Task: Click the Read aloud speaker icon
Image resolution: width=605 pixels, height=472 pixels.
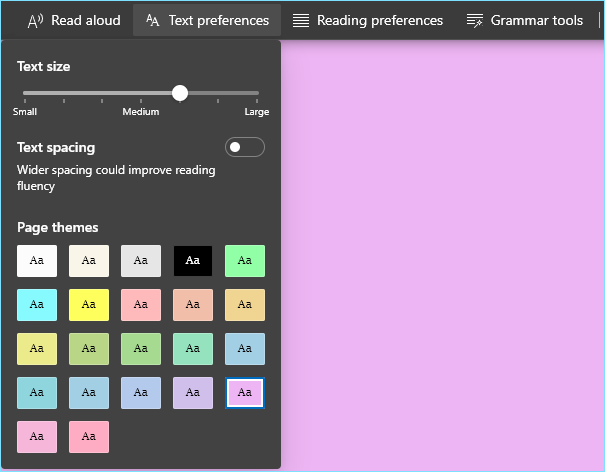Action: click(x=35, y=21)
